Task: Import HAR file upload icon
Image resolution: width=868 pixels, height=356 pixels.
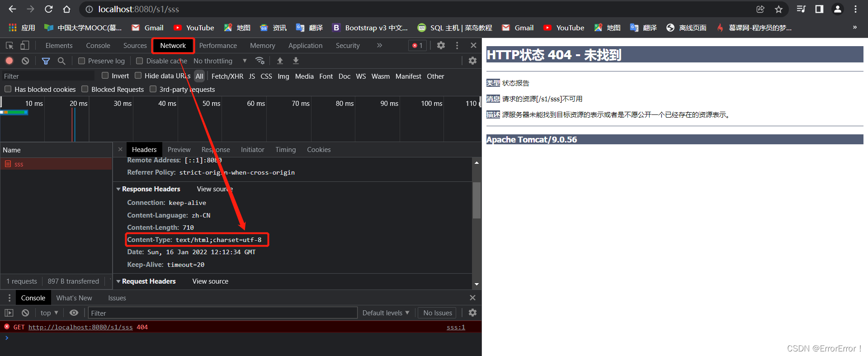Action: click(x=280, y=61)
